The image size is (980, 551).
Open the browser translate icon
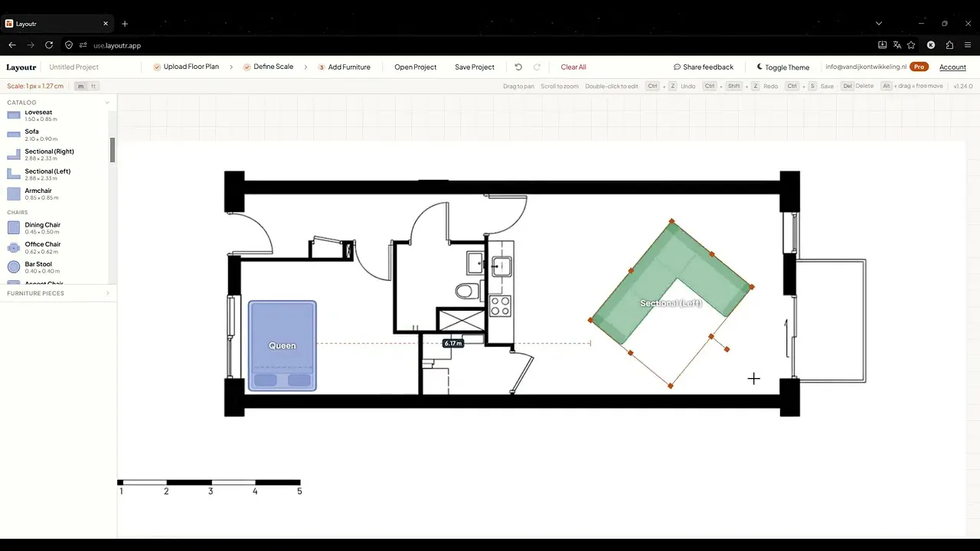point(897,45)
